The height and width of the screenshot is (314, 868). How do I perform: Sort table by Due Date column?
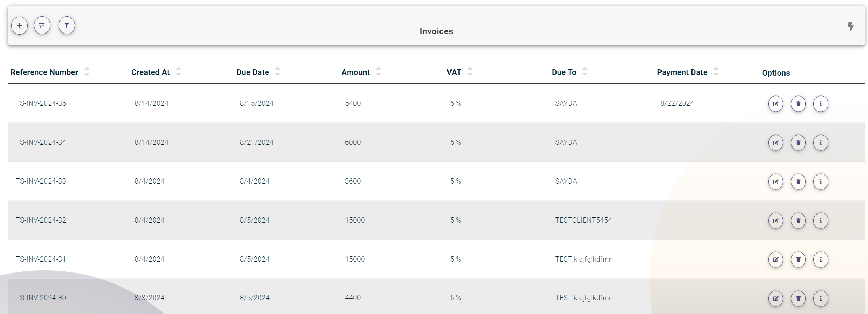tap(278, 72)
